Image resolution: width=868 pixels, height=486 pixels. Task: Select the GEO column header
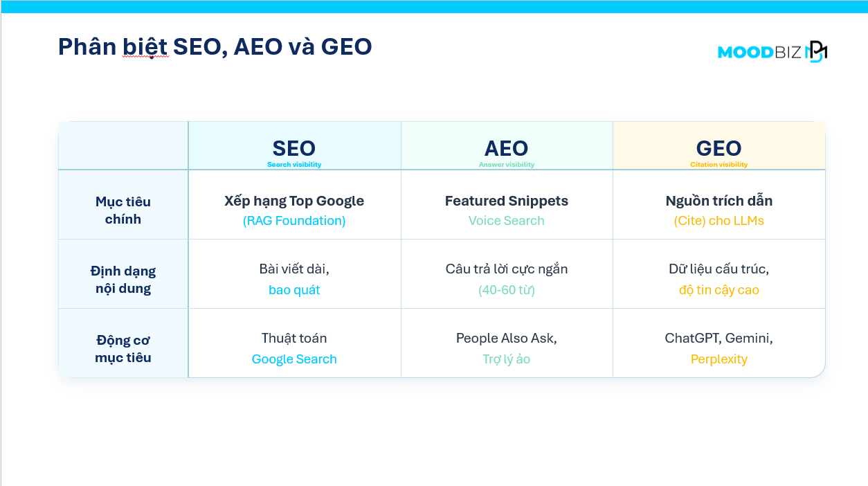[718, 148]
